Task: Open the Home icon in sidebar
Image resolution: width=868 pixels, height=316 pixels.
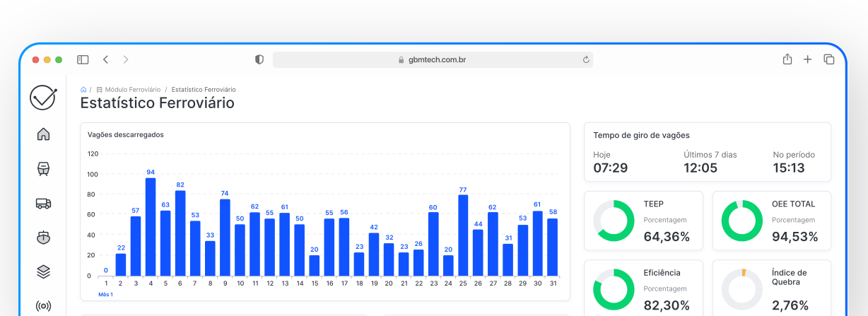Action: (x=43, y=134)
